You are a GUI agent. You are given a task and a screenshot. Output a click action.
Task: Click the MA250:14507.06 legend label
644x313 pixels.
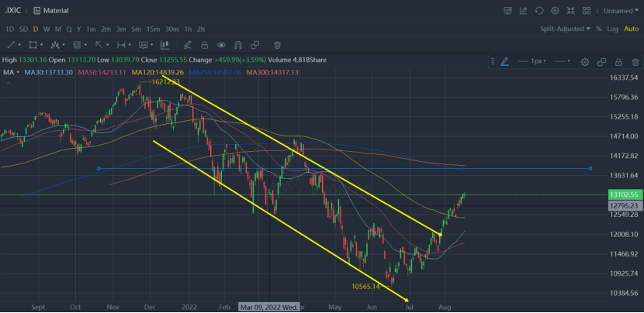(x=215, y=72)
